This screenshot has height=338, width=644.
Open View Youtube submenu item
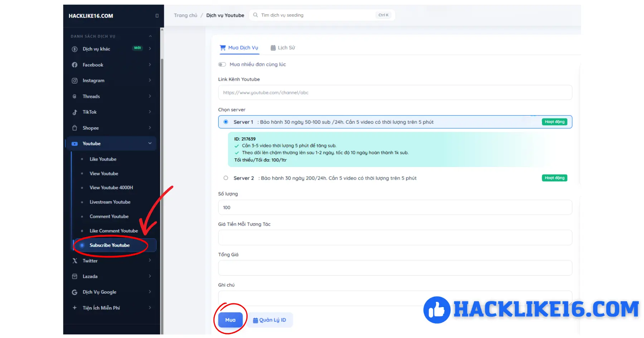point(104,173)
